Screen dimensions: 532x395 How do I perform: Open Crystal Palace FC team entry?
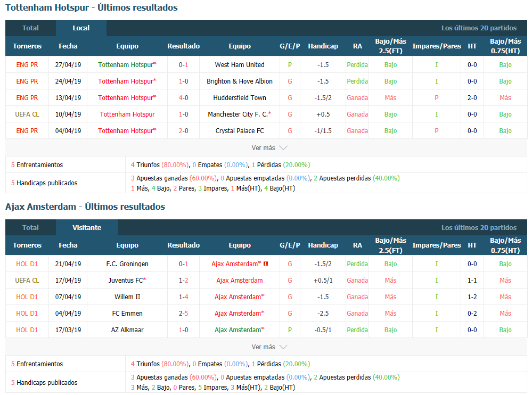click(x=240, y=131)
